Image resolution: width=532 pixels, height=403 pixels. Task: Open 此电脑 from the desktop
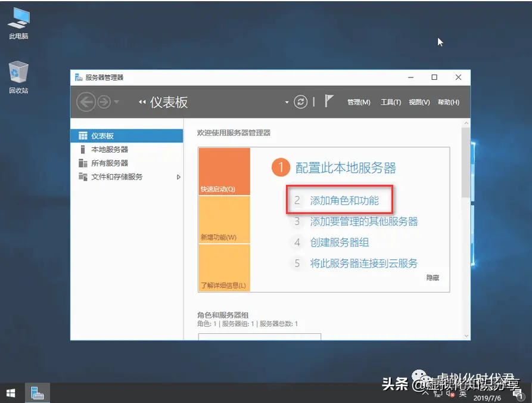point(18,21)
